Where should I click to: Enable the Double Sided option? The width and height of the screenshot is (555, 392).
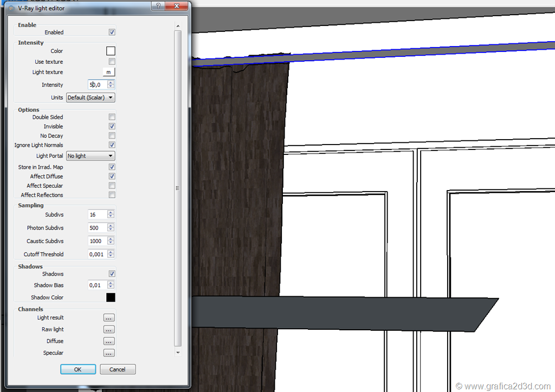(112, 117)
